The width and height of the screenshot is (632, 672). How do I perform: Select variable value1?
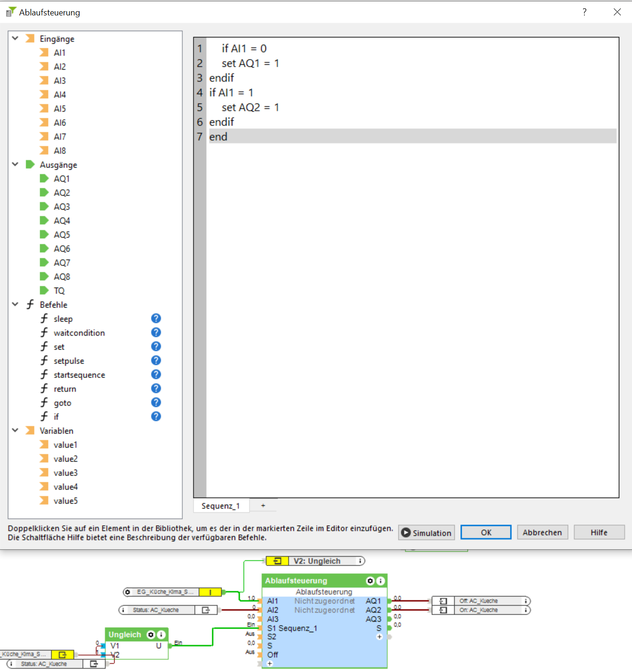click(x=65, y=445)
